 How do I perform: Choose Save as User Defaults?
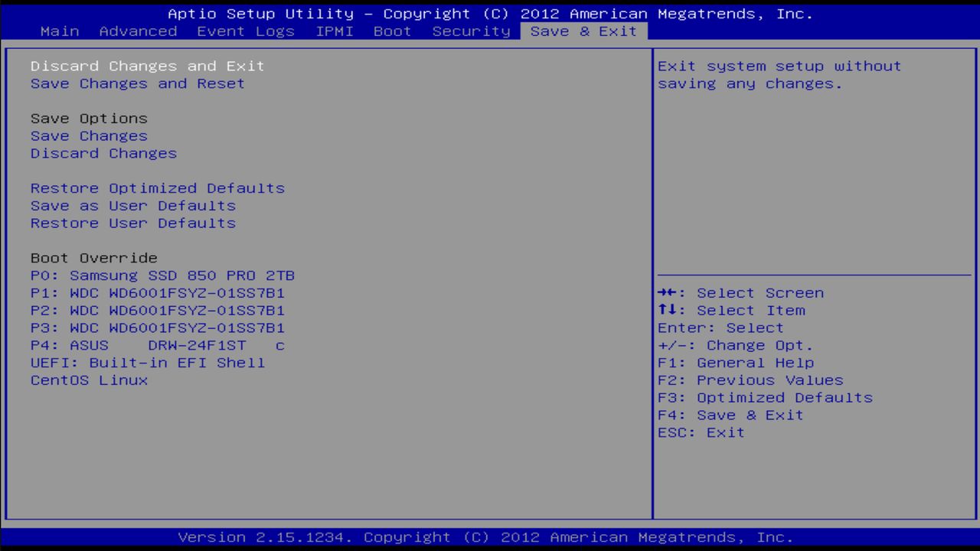click(x=133, y=206)
